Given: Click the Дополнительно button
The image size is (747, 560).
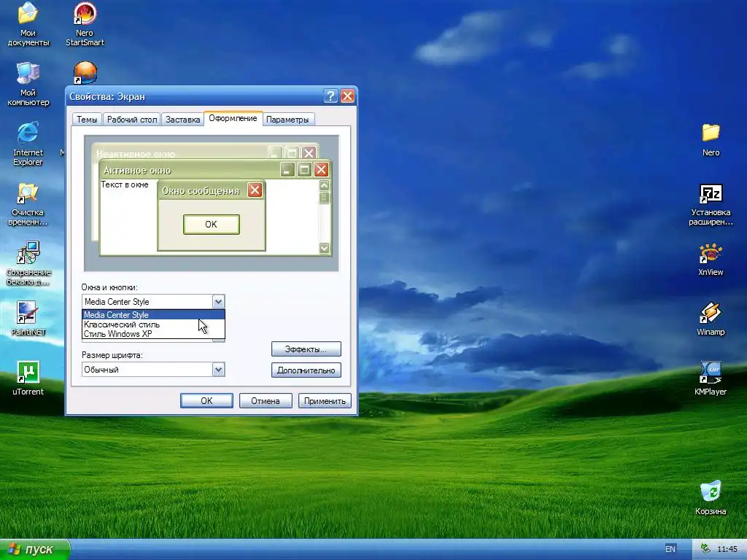Looking at the screenshot, I should 306,370.
